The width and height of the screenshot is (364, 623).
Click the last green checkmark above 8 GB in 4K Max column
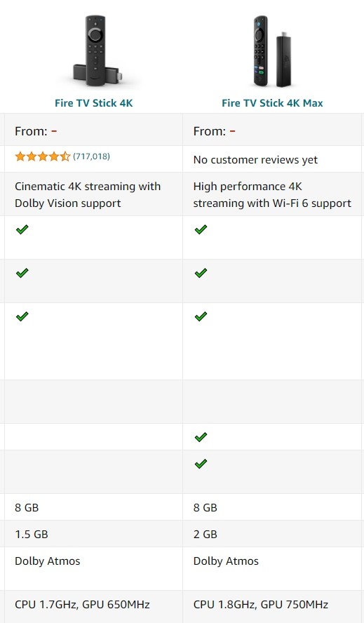(201, 464)
